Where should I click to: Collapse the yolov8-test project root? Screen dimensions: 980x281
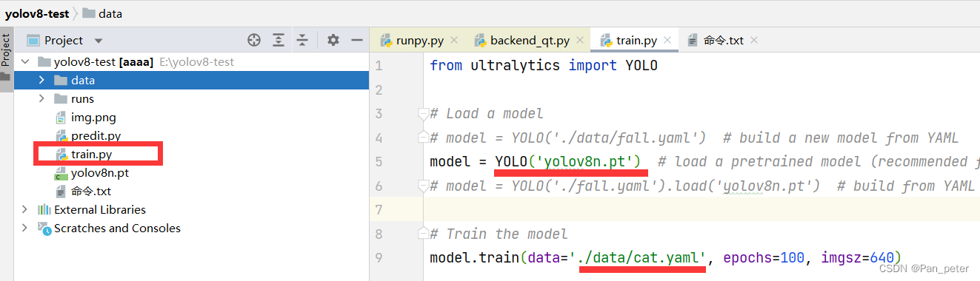pyautogui.click(x=26, y=61)
